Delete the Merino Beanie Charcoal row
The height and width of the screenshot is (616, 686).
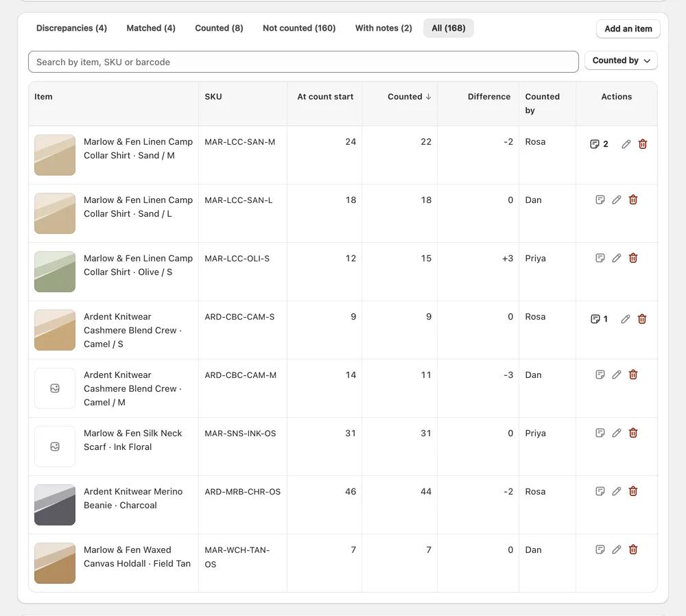(633, 491)
